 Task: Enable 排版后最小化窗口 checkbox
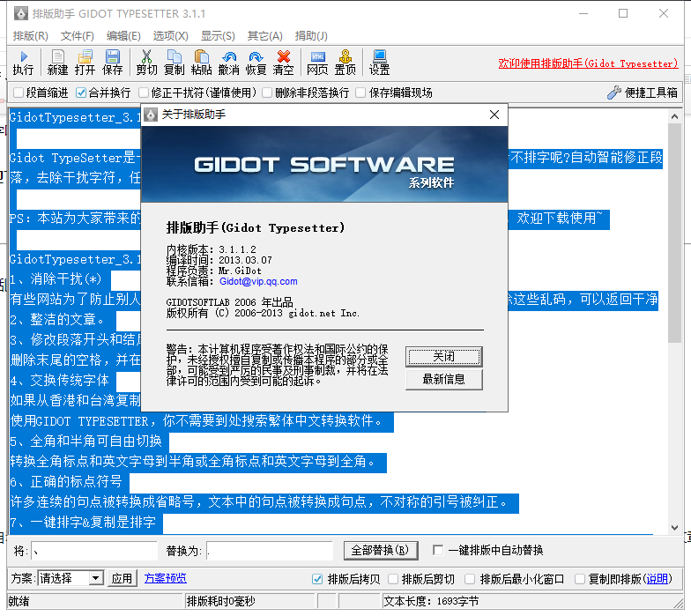click(471, 579)
